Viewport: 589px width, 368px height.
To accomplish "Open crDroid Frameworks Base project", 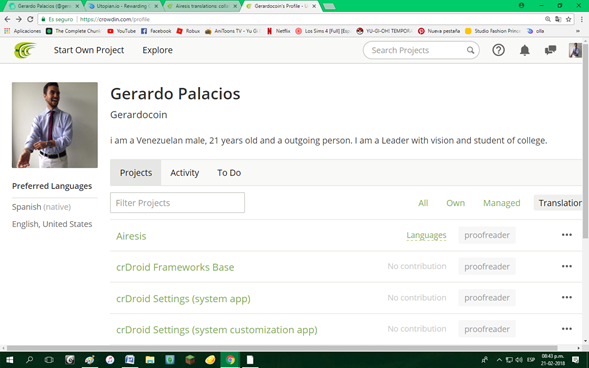I will (175, 267).
